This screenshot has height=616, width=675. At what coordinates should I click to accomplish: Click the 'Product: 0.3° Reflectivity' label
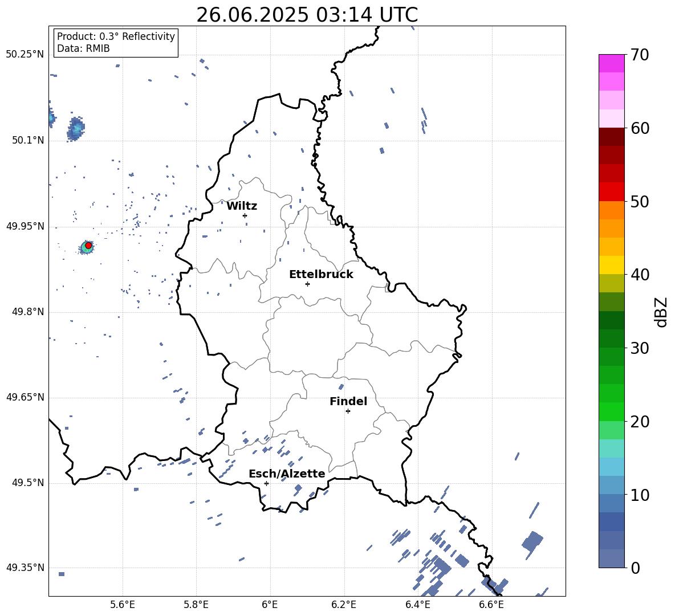point(116,36)
